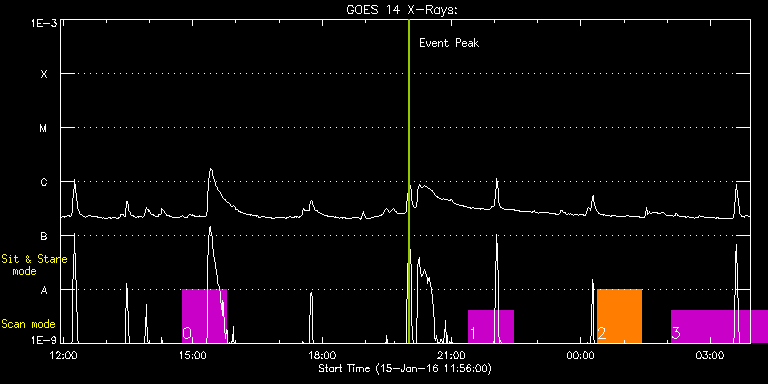This screenshot has height=384, width=768.
Task: Select the orange observation block labeled 2
Action: [x=619, y=316]
